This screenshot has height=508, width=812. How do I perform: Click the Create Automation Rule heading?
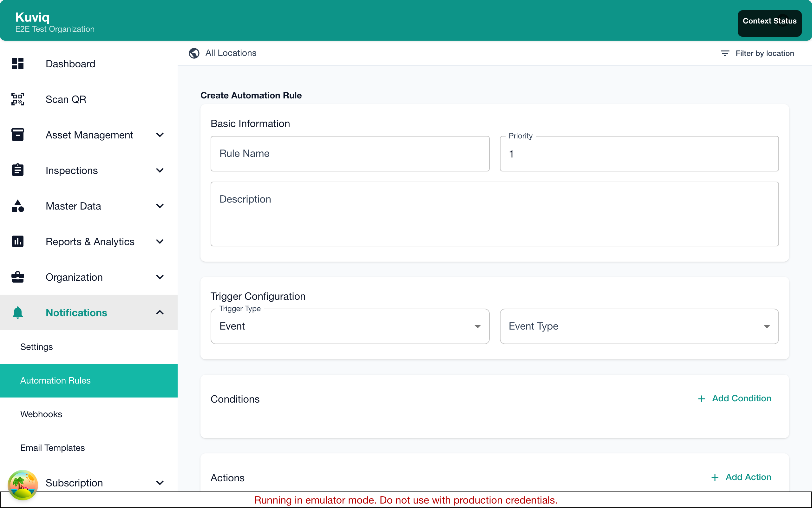(251, 96)
